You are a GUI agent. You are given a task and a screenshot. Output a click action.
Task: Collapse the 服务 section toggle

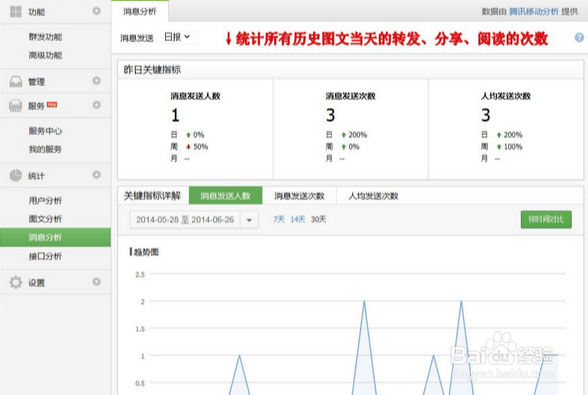point(96,105)
